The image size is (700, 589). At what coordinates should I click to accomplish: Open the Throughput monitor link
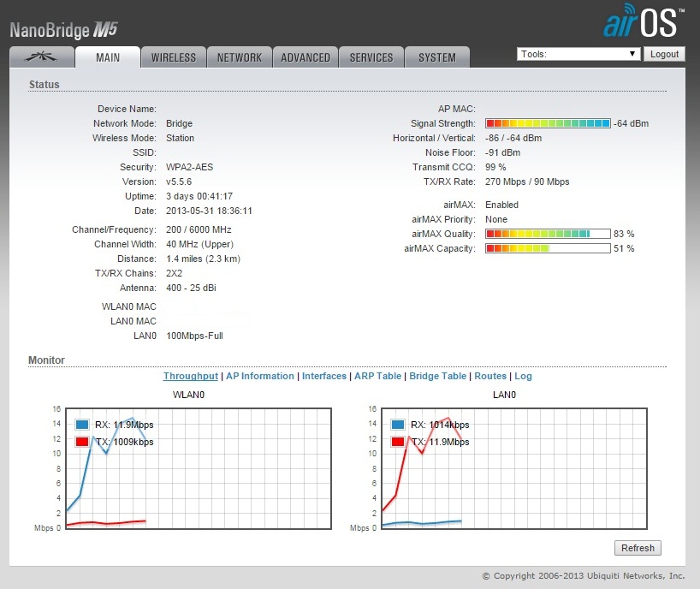[191, 376]
